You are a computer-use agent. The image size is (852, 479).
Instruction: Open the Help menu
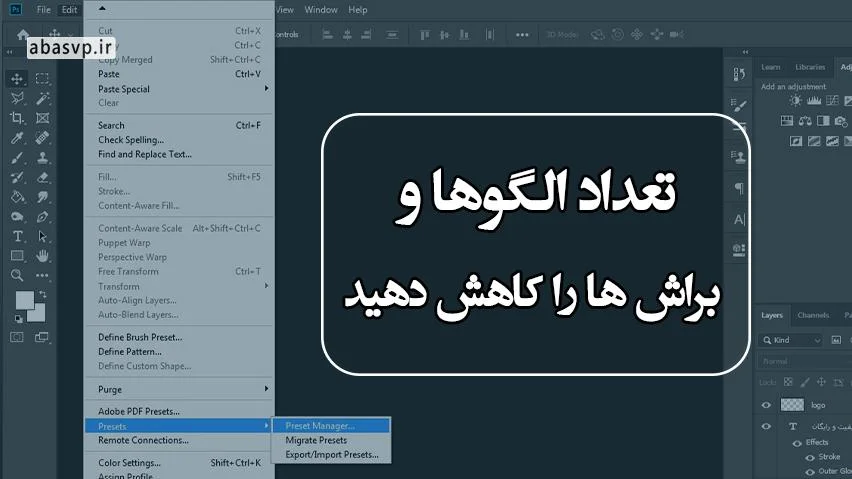[x=358, y=10]
